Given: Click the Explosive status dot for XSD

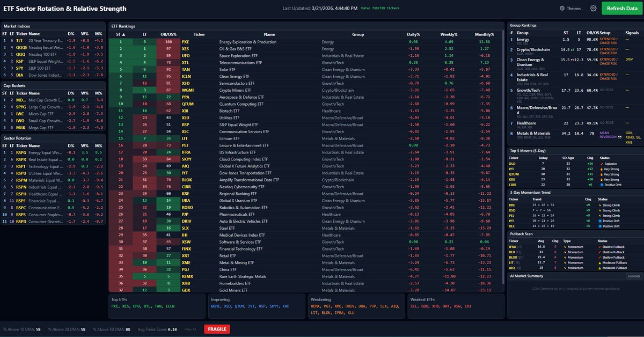Looking at the screenshot, I should click(x=602, y=164).
